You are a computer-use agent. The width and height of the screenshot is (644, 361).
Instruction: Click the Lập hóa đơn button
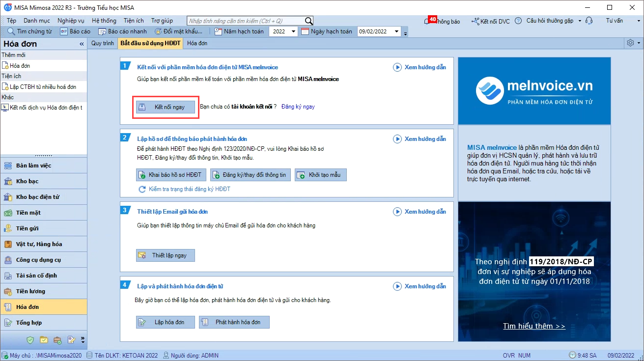[165, 322]
